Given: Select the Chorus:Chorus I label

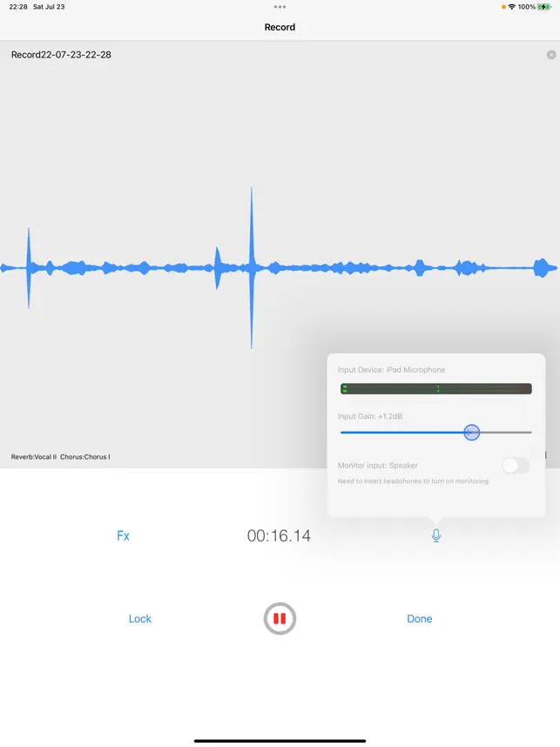Looking at the screenshot, I should [84, 457].
